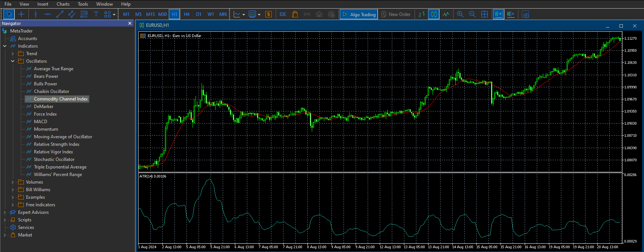Activate the crosshair tool

[21, 14]
